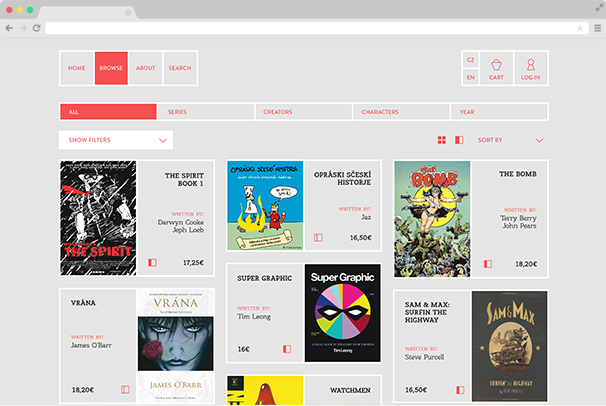The image size is (606, 406).
Task: Click bookmark icon on Vrána card
Action: click(126, 389)
